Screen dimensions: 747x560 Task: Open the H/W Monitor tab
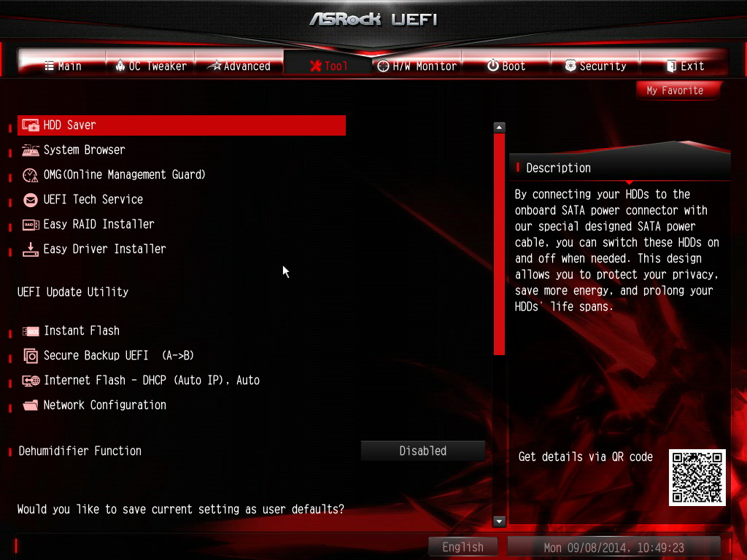coord(417,63)
